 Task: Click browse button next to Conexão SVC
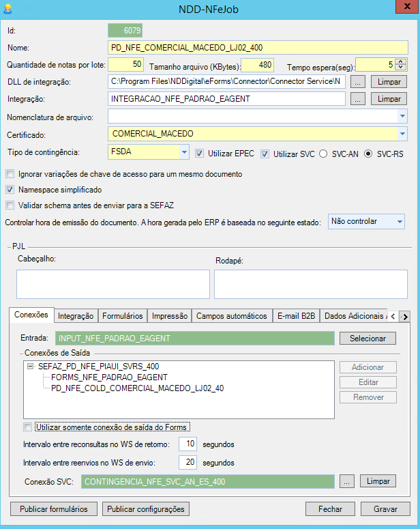(348, 481)
